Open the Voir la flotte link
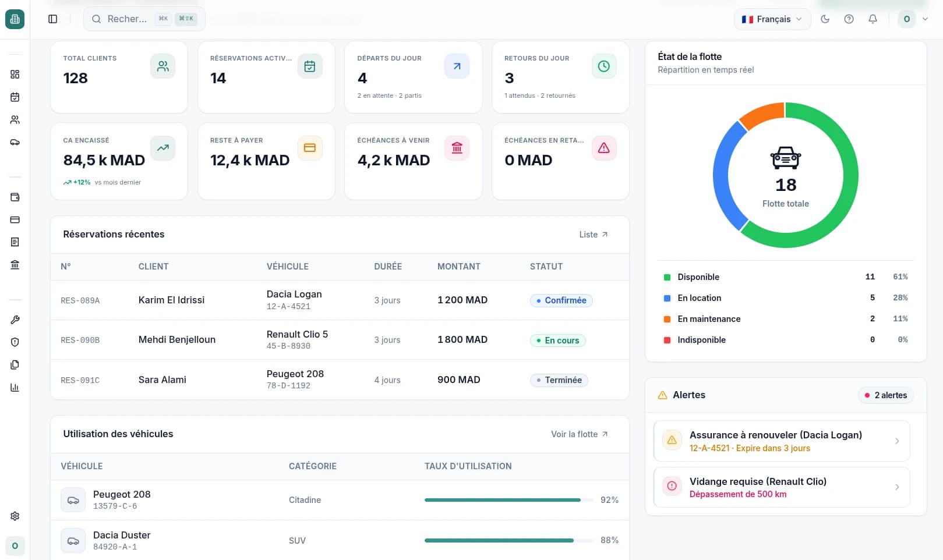The image size is (943, 560). 580,434
